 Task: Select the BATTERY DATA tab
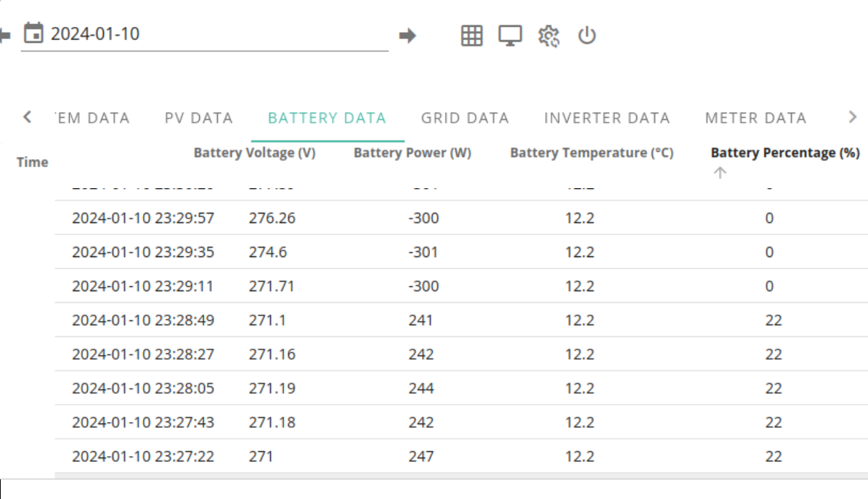point(327,118)
